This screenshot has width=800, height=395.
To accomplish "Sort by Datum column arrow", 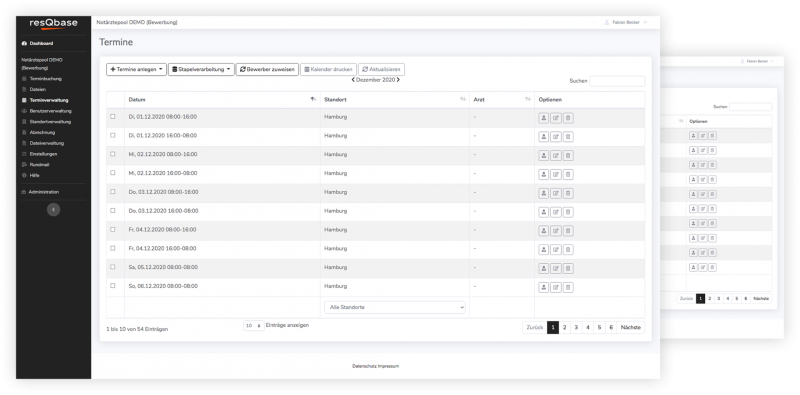I will [313, 100].
